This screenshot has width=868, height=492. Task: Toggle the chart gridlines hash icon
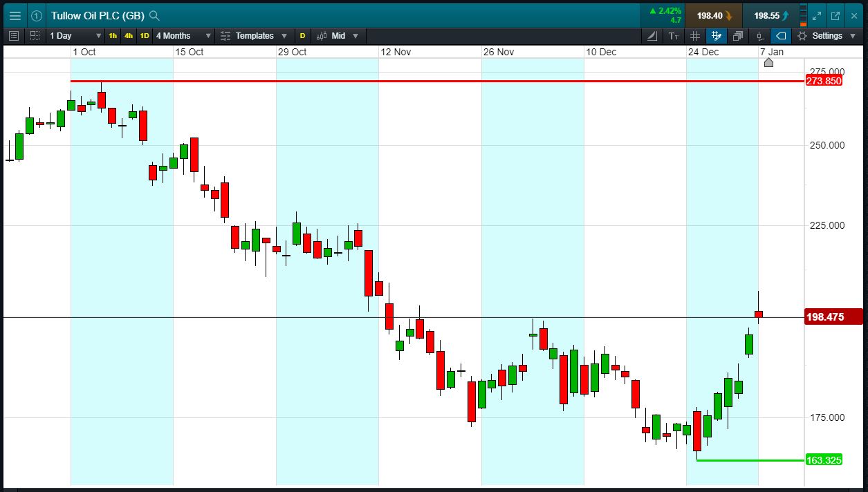(x=695, y=36)
